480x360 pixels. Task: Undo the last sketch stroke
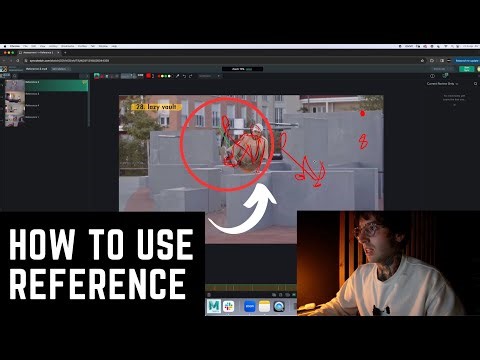184,76
